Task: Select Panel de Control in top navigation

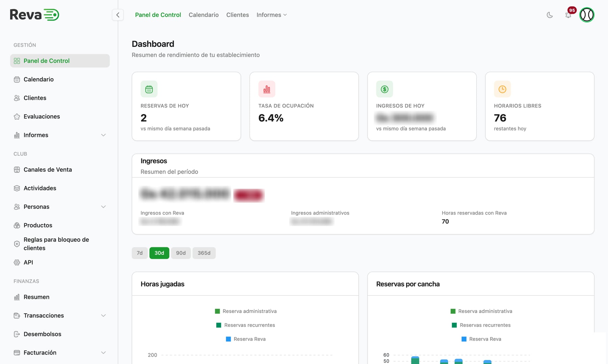Action: tap(158, 15)
